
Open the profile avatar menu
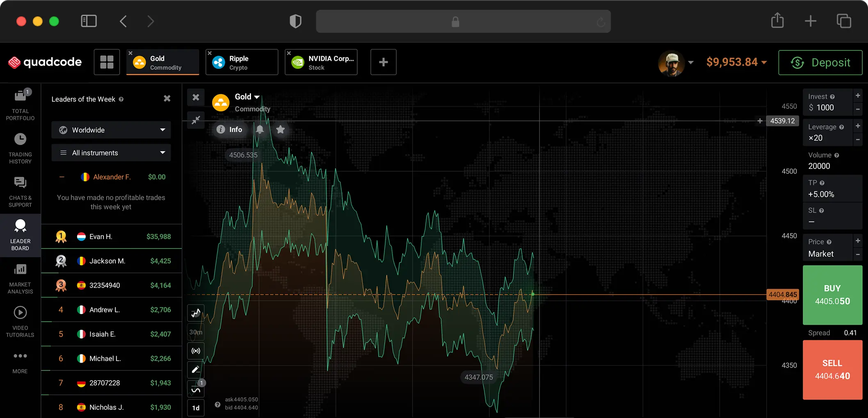676,63
